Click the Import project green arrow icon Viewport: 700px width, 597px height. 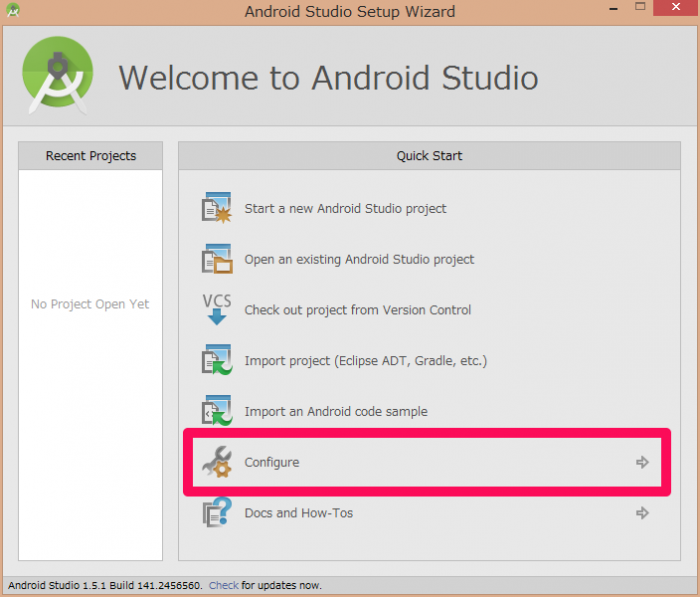pyautogui.click(x=217, y=360)
